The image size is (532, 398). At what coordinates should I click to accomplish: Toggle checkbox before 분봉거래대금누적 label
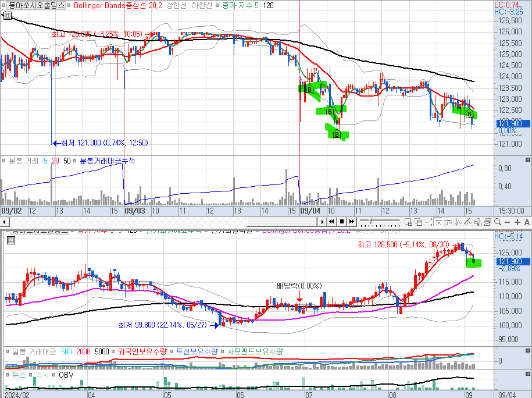point(74,161)
